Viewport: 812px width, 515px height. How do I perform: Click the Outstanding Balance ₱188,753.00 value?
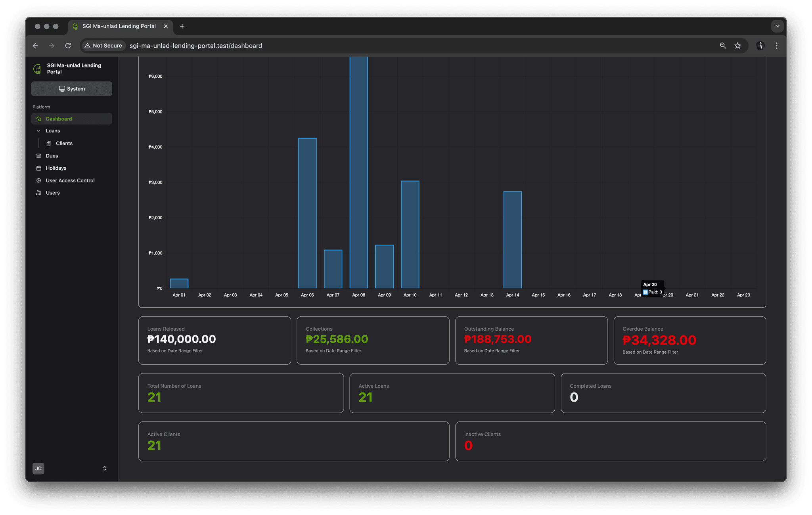(498, 339)
